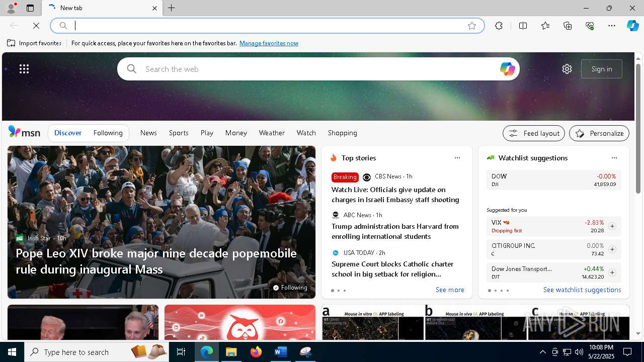Click Import favorites in favorites bar
Viewport: 644px width, 362px height.
[34, 43]
